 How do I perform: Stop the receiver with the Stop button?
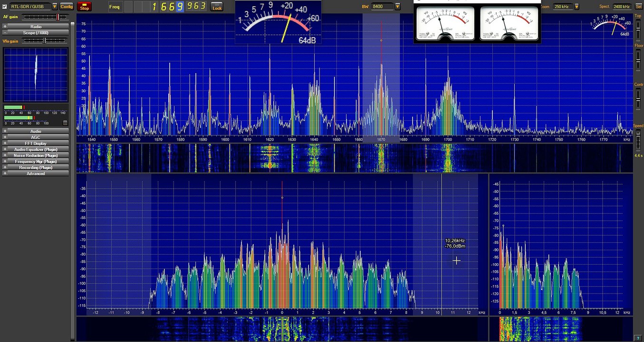[x=84, y=6]
